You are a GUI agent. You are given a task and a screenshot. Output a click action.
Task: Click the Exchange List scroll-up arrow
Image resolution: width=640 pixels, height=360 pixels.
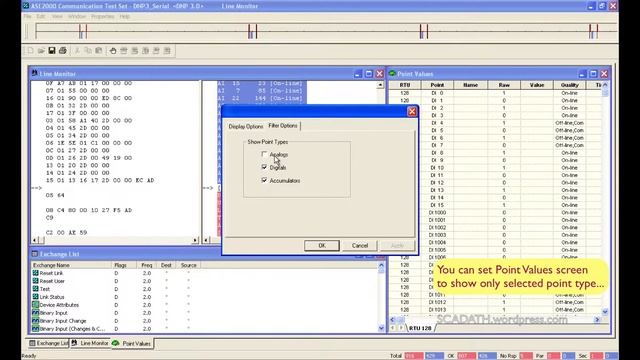381,265
